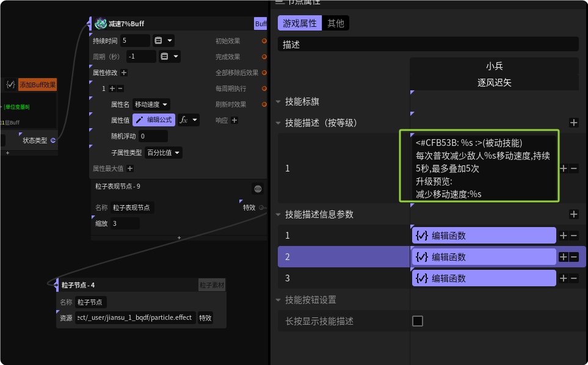The height and width of the screenshot is (365, 588).
Task: Switch to the 其他 tab
Action: click(336, 23)
